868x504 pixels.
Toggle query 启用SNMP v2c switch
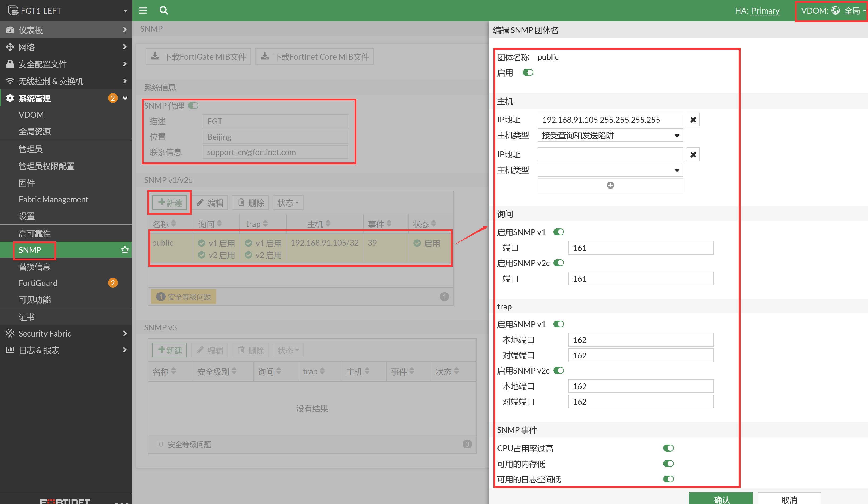pyautogui.click(x=558, y=263)
